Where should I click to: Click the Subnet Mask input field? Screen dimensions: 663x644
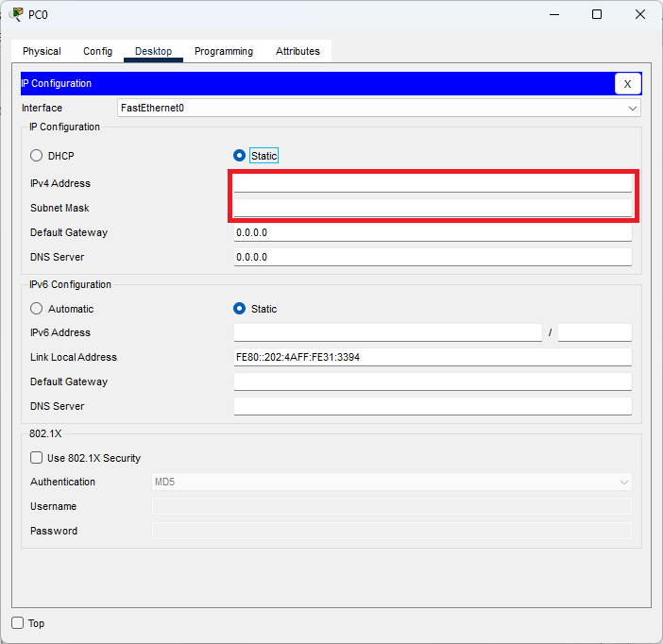coord(433,208)
